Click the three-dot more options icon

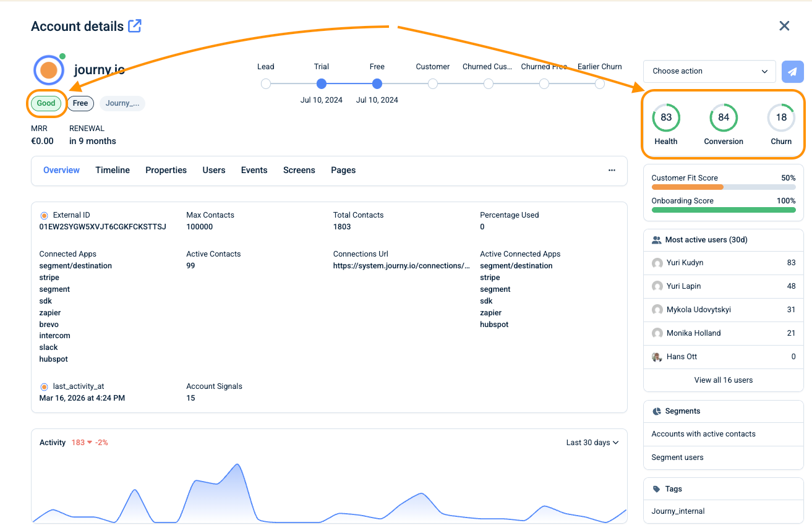click(612, 170)
